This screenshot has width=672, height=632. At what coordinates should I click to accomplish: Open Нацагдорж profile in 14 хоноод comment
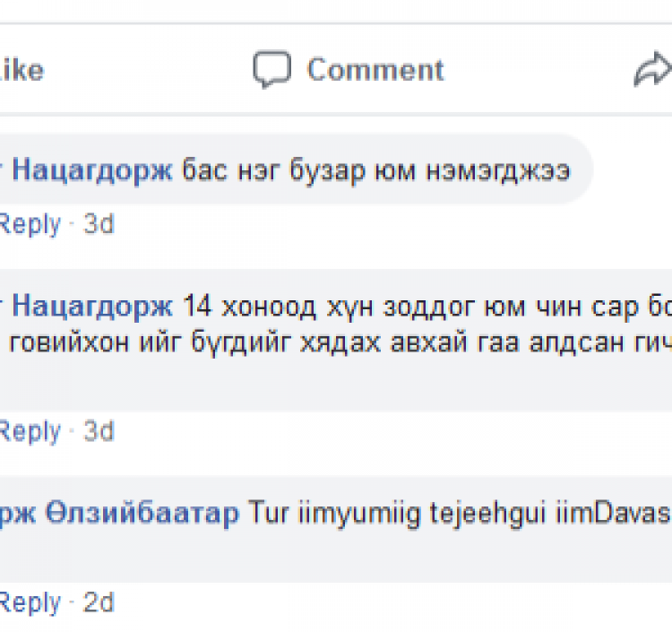point(92,307)
